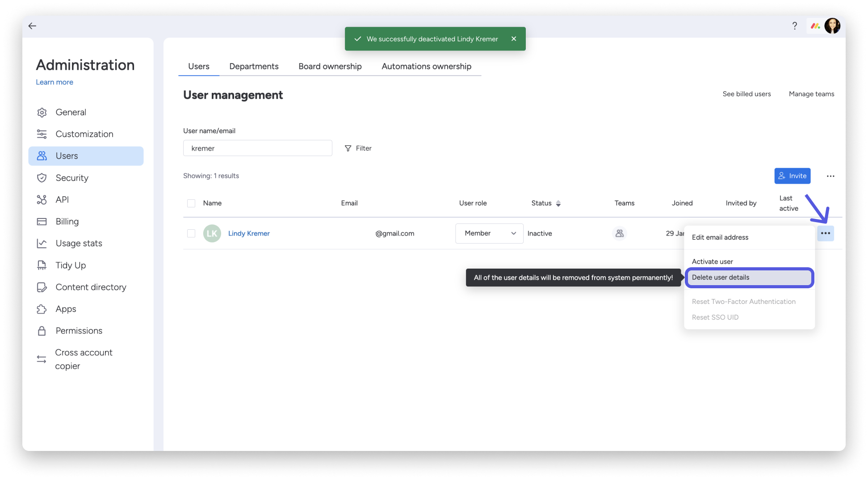868x480 pixels.
Task: Open the Member user role dropdown
Action: [489, 233]
